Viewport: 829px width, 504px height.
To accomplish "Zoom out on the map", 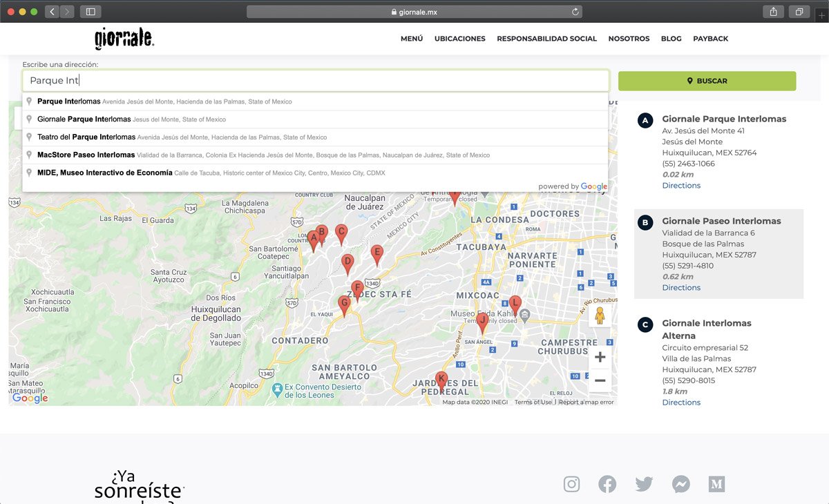I will pyautogui.click(x=600, y=380).
